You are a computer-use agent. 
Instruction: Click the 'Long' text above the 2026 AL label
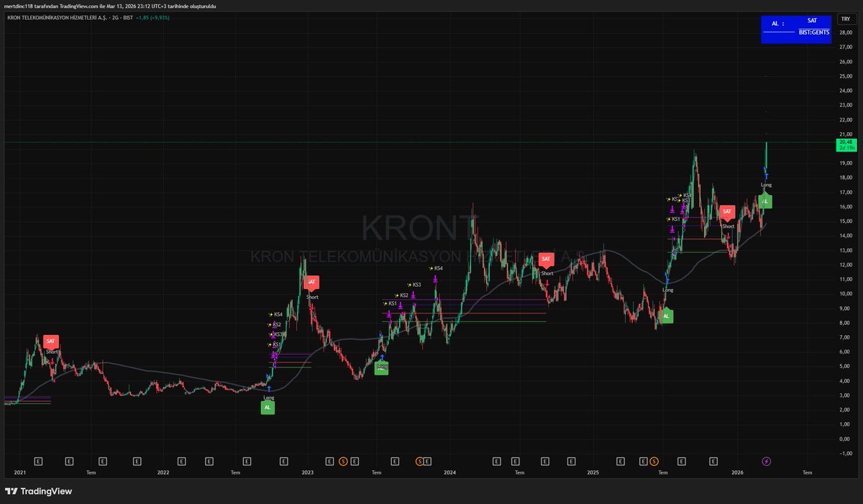766,185
